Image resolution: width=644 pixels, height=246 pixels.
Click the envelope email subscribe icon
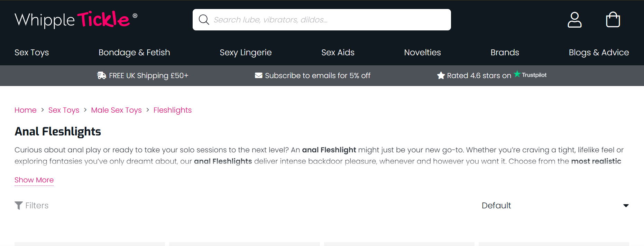click(258, 75)
